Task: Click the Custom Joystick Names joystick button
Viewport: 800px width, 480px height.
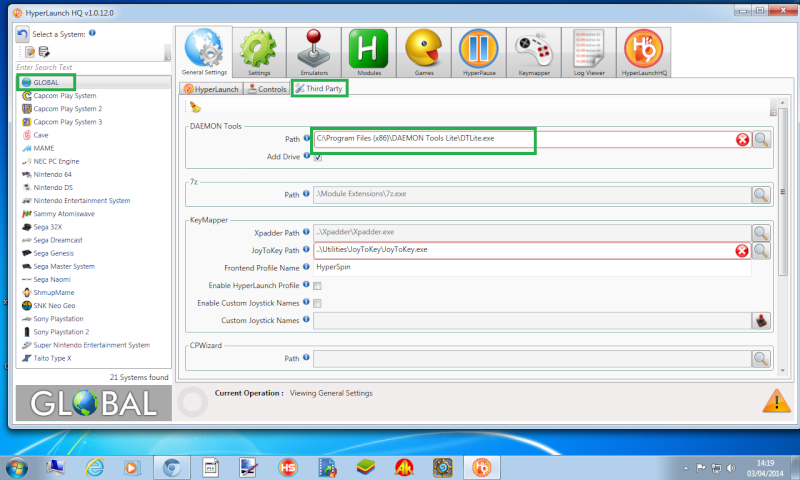Action: [761, 321]
